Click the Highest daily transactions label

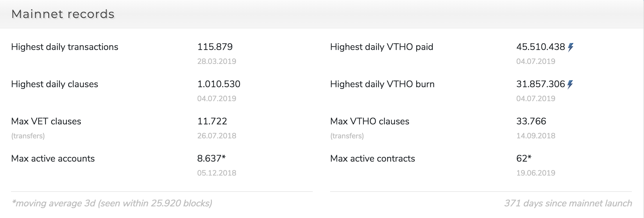pyautogui.click(x=65, y=47)
